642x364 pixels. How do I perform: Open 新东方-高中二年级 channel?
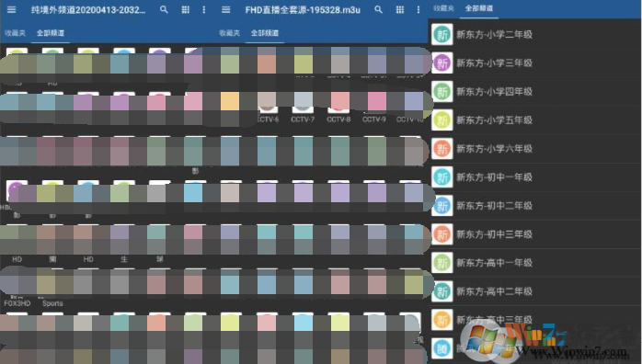click(x=534, y=291)
